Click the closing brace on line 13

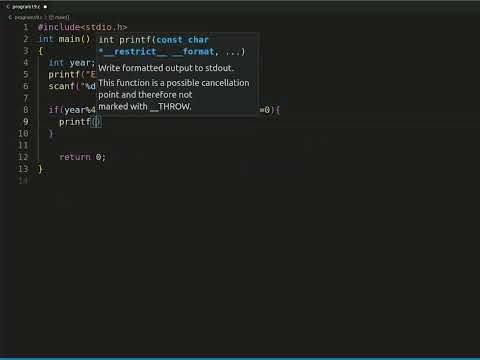point(40,169)
